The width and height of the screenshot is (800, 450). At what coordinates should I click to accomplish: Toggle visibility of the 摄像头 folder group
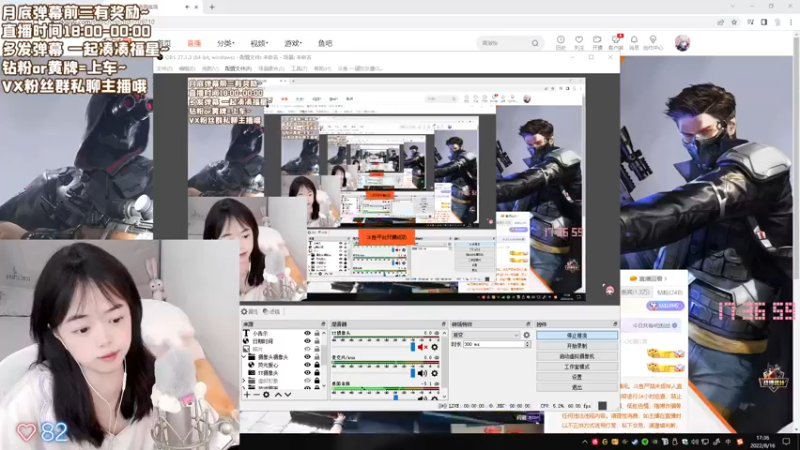tap(307, 357)
